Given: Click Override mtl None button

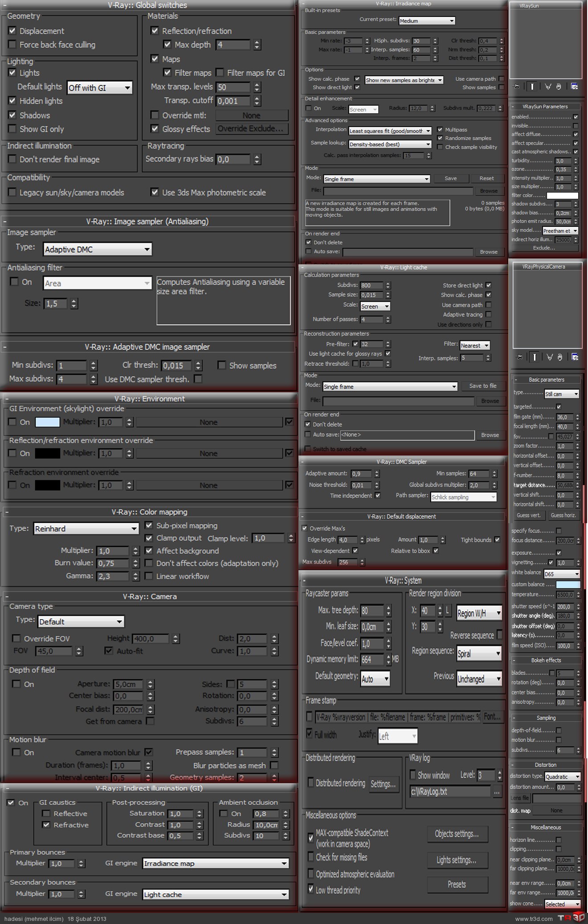Looking at the screenshot, I should [x=252, y=115].
